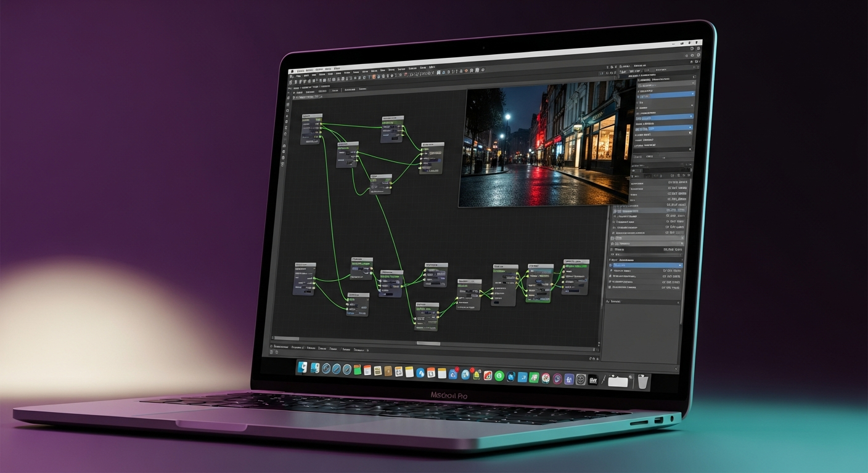Open the Trash in the dock

642,382
